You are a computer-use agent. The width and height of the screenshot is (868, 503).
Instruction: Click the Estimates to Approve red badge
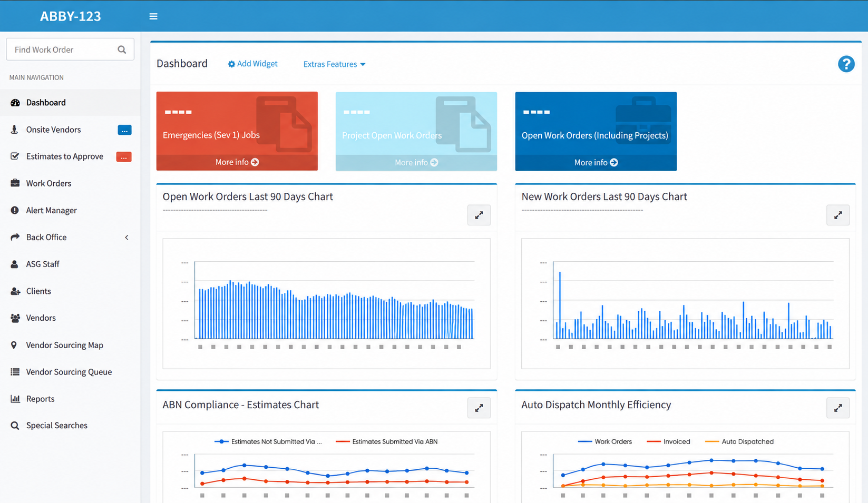click(124, 157)
